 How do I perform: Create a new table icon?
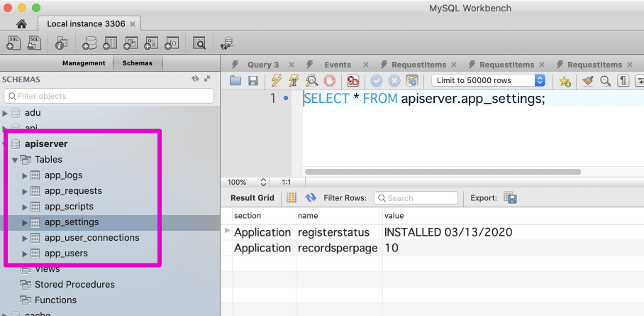pyautogui.click(x=110, y=43)
